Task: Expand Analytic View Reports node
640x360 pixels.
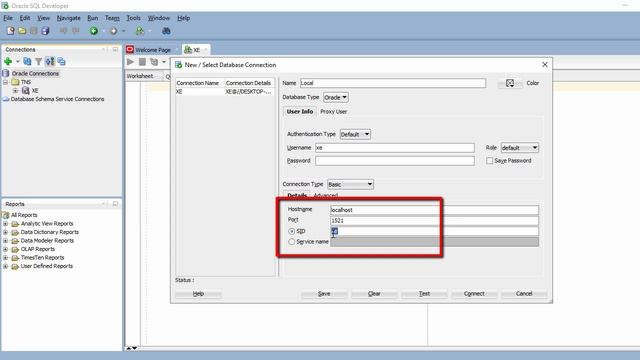Action: pyautogui.click(x=5, y=224)
